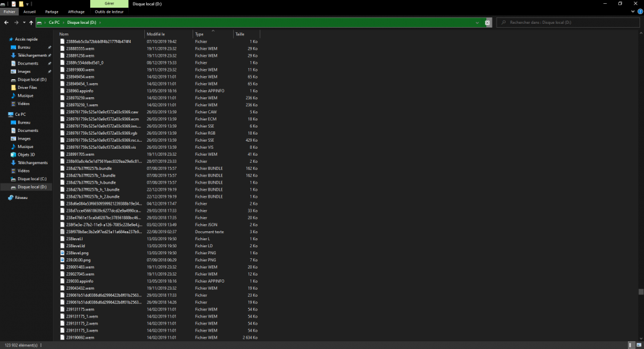Go up one folder level

[x=31, y=23]
